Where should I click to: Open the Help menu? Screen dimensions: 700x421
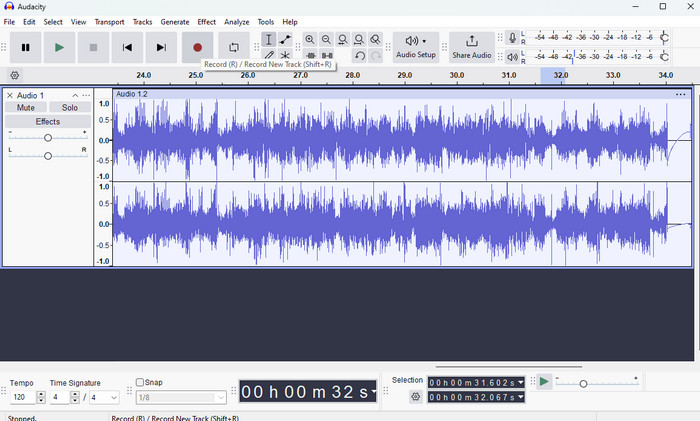click(290, 22)
